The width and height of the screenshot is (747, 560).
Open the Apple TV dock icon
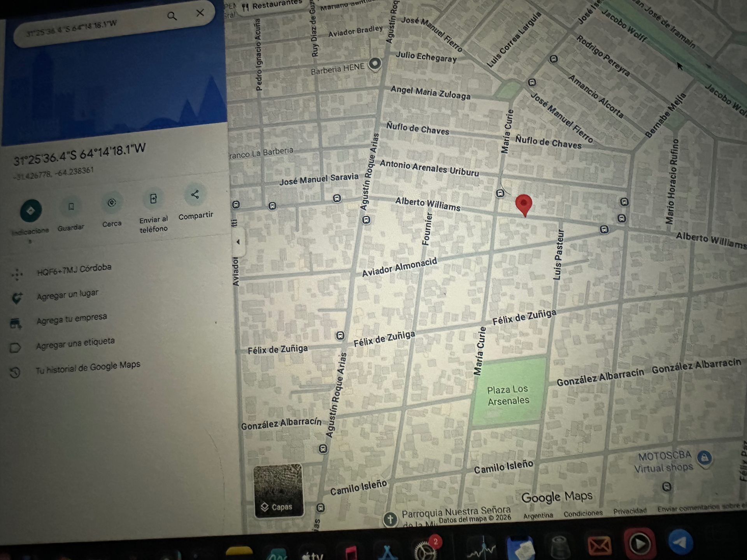(x=313, y=555)
